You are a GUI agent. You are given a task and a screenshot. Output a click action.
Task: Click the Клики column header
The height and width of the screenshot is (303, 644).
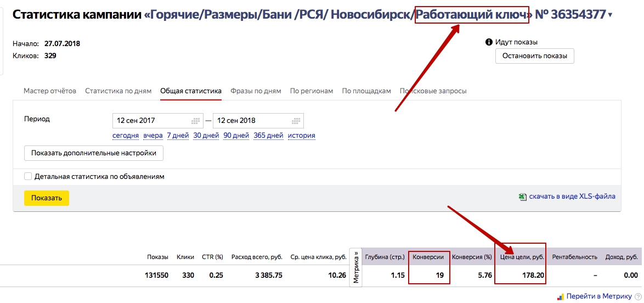coord(185,257)
